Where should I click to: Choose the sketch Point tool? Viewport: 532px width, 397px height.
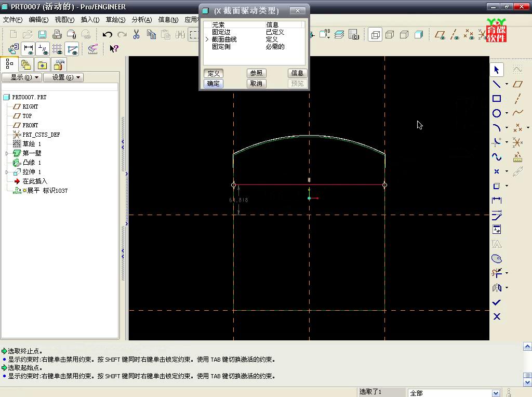(x=497, y=171)
